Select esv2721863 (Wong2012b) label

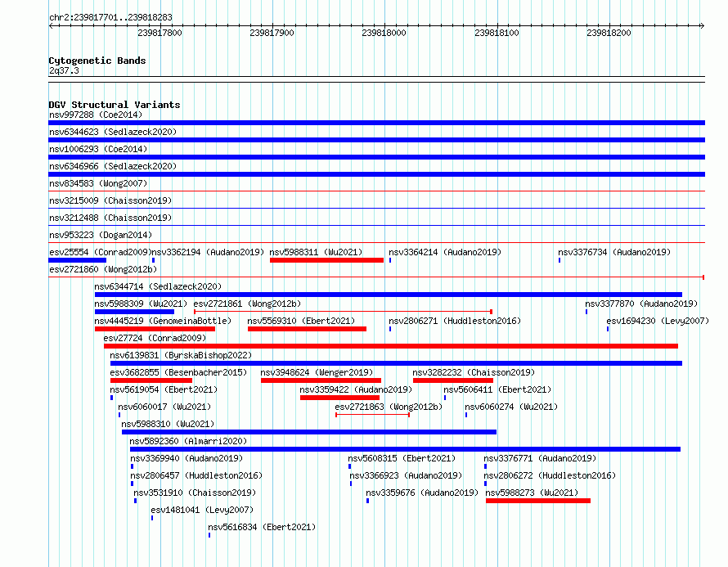tap(389, 407)
